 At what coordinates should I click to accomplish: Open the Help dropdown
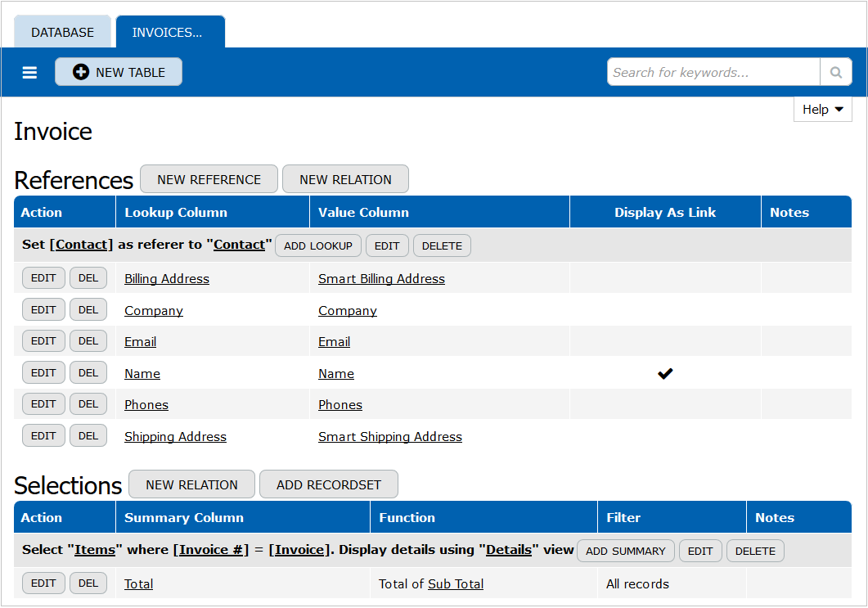(823, 109)
